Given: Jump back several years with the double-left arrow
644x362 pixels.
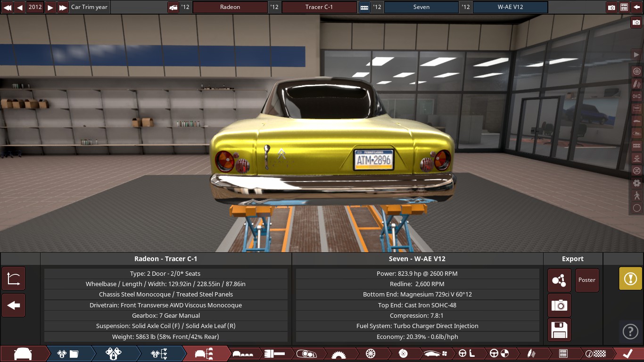Looking at the screenshot, I should pos(8,7).
